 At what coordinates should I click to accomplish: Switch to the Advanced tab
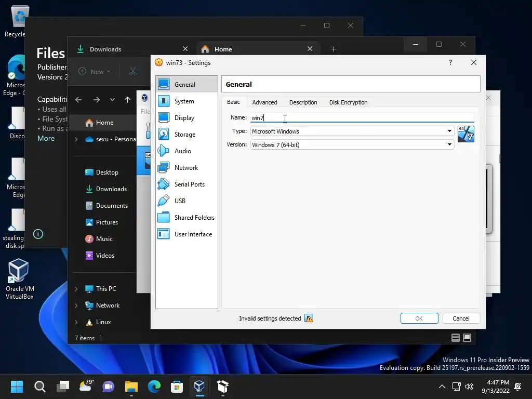(264, 102)
